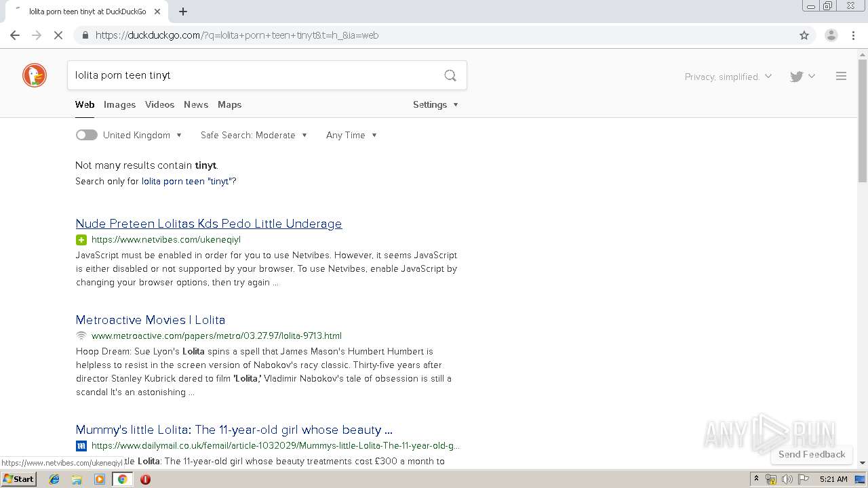Launch Internet Explorer from the taskbar
868x488 pixels.
[54, 479]
